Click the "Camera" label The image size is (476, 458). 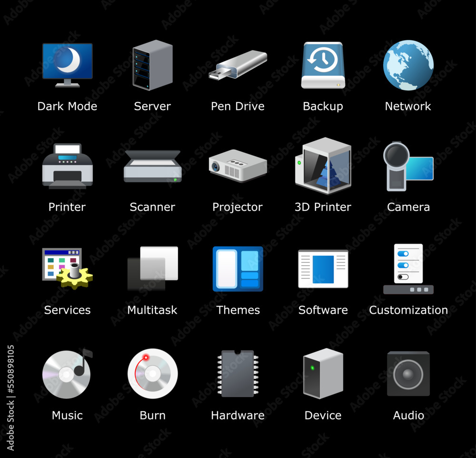[x=408, y=207]
